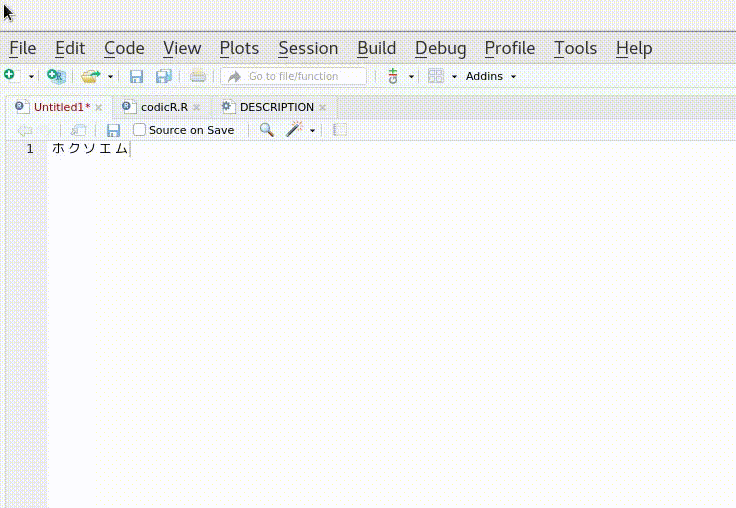Open the Debug menu

440,48
